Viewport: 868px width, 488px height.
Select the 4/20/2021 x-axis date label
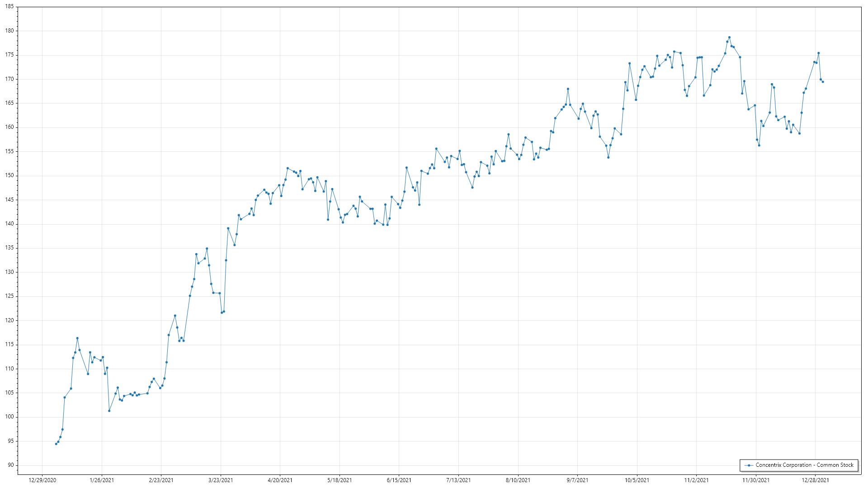(280, 480)
